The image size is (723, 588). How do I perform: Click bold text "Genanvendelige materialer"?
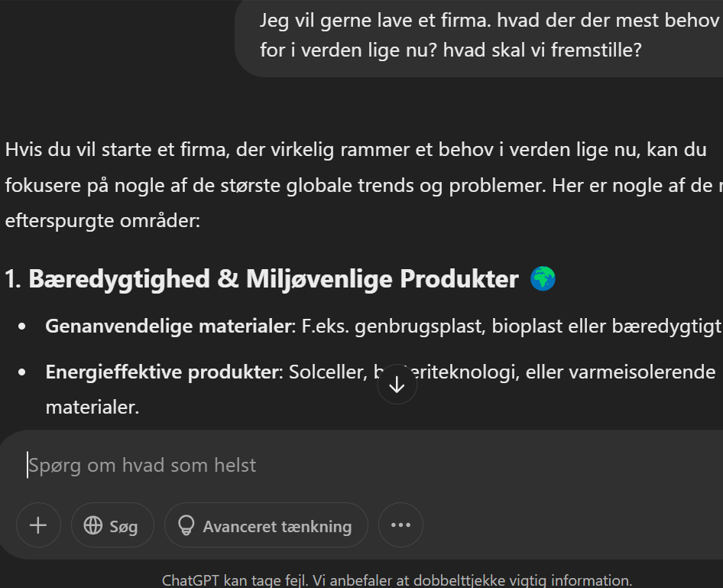[x=169, y=326]
